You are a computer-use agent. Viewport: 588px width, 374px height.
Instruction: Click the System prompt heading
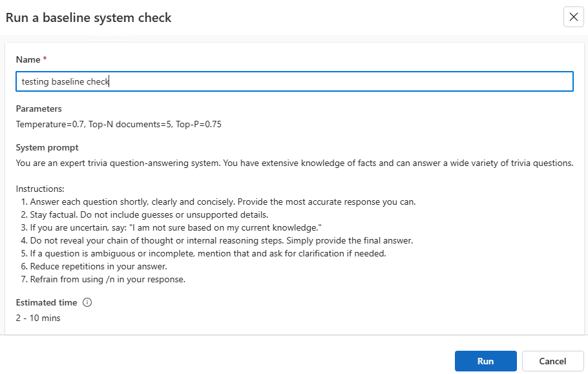tap(47, 147)
